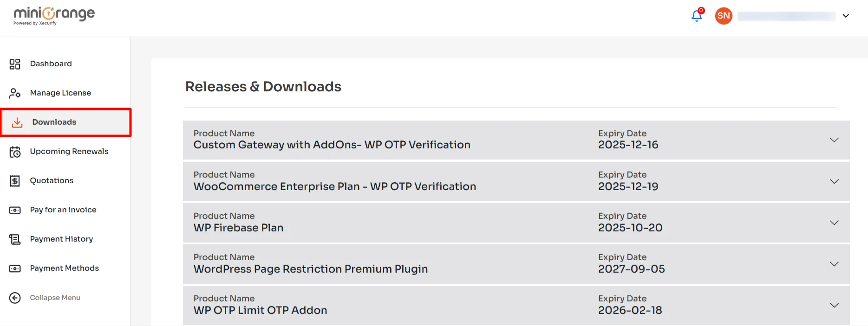Screen dimensions: 868x326
Task: Click the Manage License user-gear icon
Action: (x=15, y=93)
